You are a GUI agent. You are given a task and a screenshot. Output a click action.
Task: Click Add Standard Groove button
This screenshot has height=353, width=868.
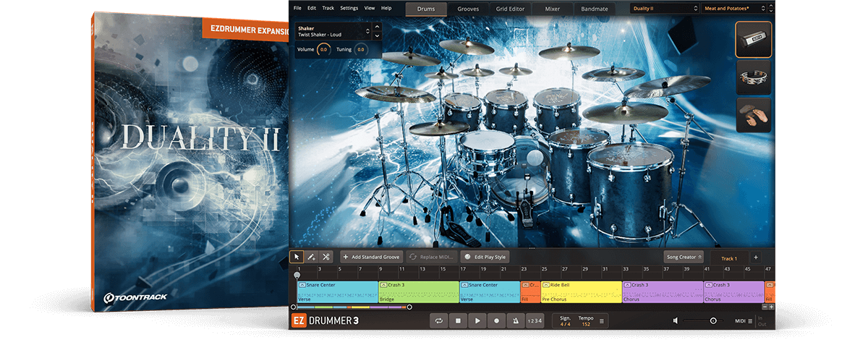click(x=372, y=257)
